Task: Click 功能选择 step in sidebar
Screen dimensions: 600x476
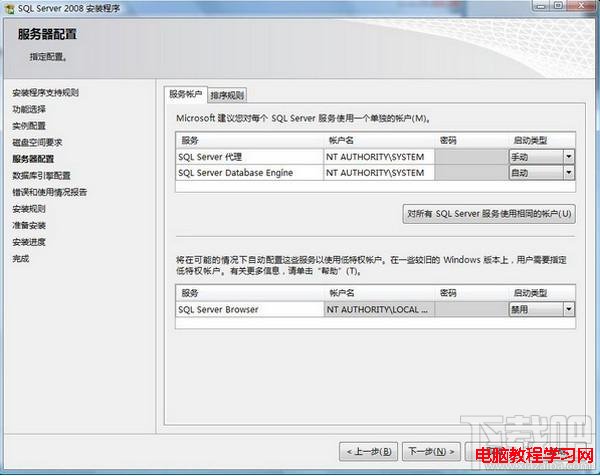Action: coord(29,109)
